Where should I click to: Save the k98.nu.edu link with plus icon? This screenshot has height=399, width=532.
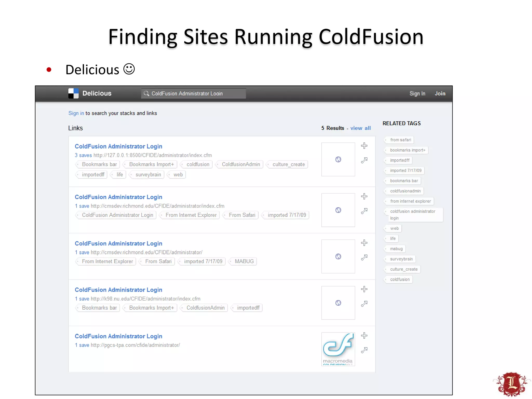364,289
